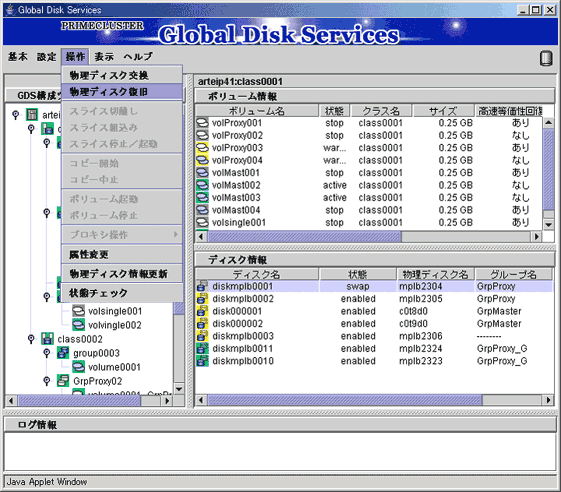561x492 pixels.
Task: Click the disk000001 disk icon
Action: tap(202, 311)
